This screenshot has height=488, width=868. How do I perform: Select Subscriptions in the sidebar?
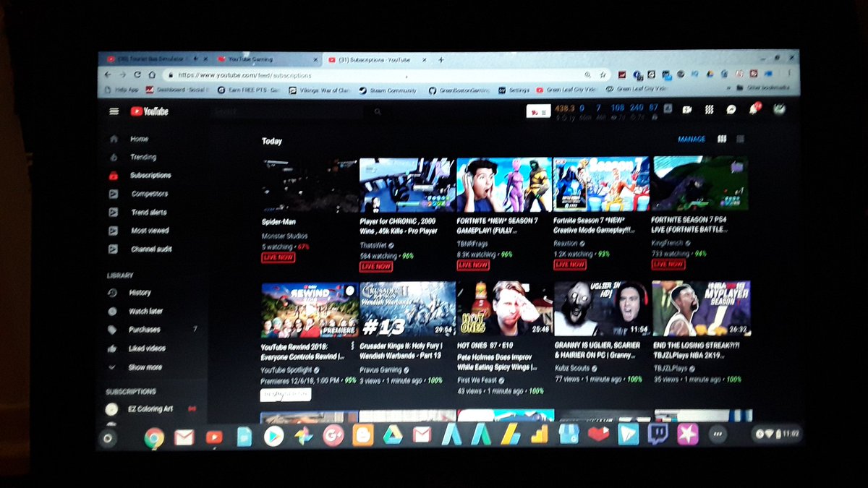tap(140, 176)
